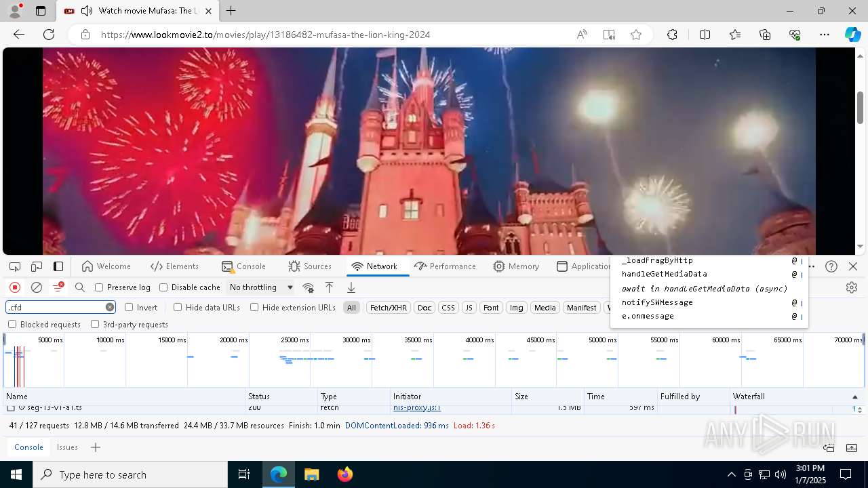Open the Performance tab
Screen dimensions: 868x488
click(x=445, y=266)
